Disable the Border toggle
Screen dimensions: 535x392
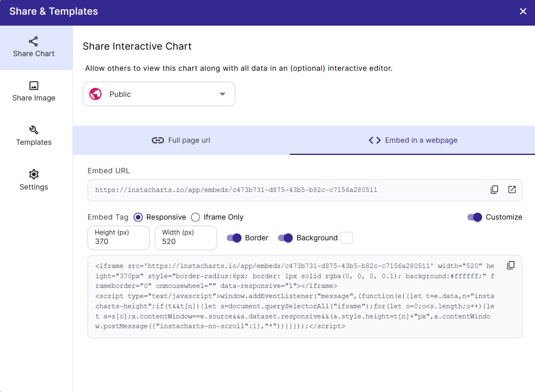coord(234,238)
